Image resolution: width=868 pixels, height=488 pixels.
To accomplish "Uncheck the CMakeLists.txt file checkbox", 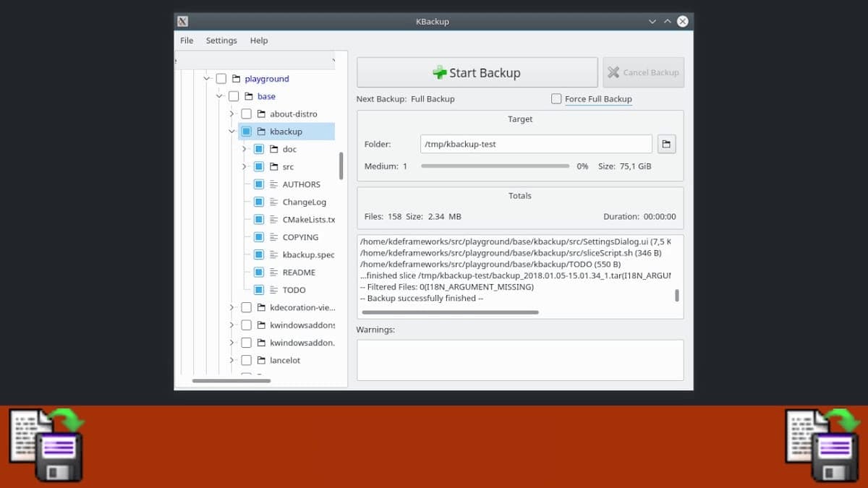I will pos(259,220).
